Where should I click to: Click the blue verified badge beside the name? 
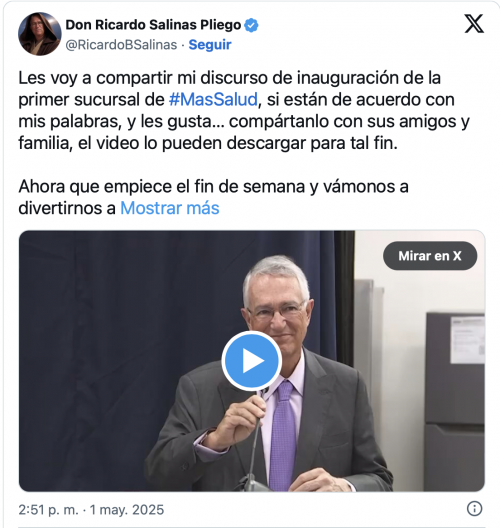[251, 25]
